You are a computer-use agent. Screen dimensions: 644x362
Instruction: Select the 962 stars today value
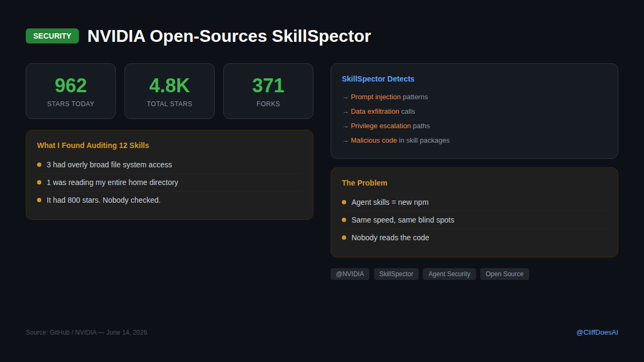tap(71, 86)
